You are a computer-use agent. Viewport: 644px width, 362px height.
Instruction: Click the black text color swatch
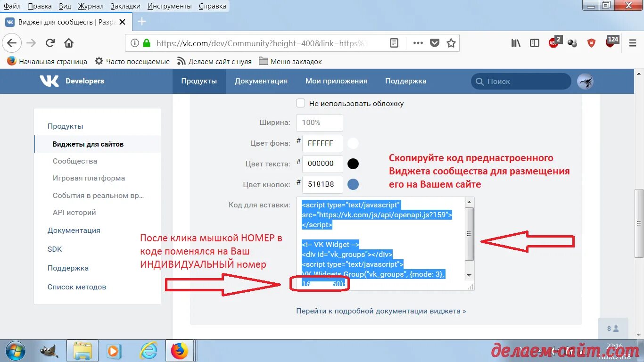[353, 164]
